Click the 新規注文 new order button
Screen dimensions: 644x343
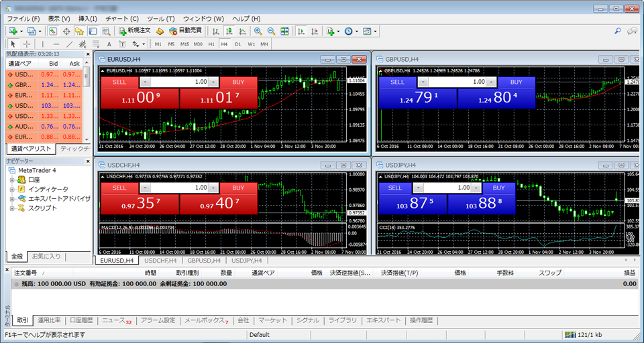pos(135,31)
